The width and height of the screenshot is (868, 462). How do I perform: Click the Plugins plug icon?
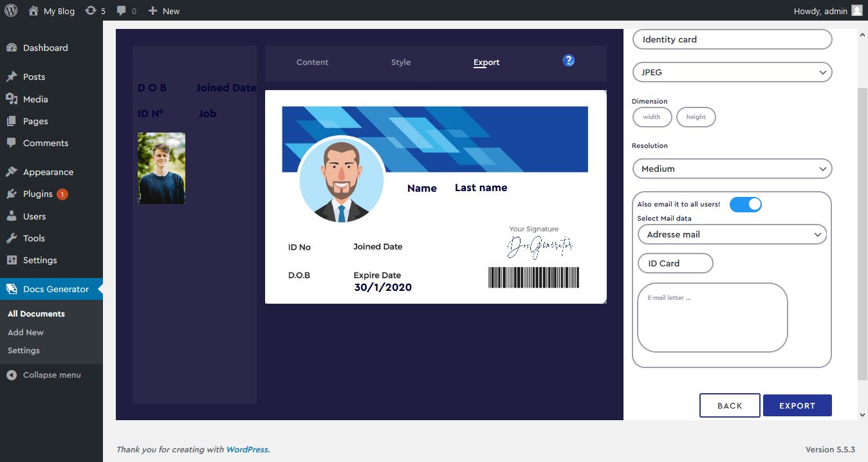tap(12, 194)
